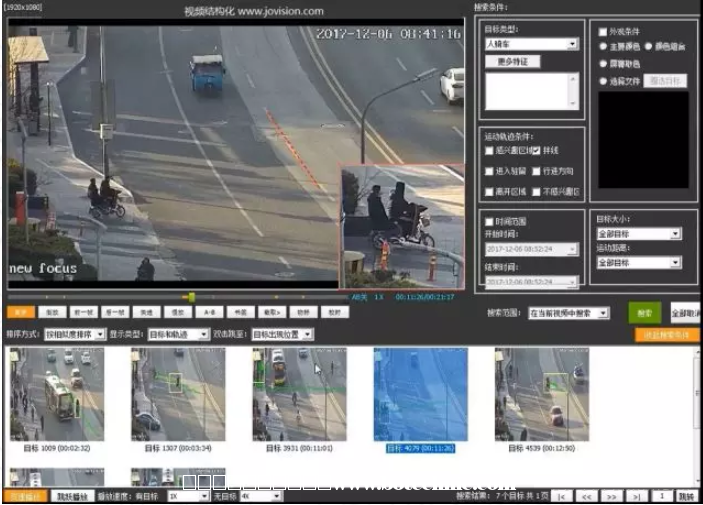Go to the previous results page
The width and height of the screenshot is (703, 505).
click(x=587, y=496)
